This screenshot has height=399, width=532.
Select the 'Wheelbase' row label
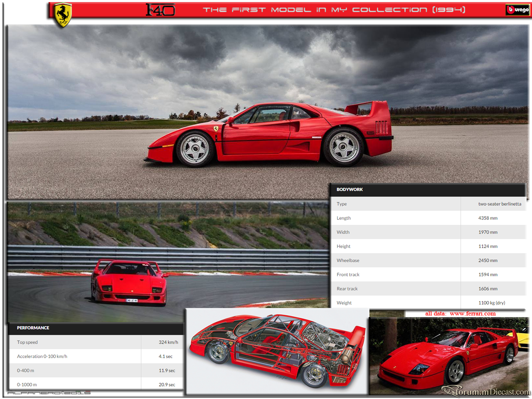[348, 261]
